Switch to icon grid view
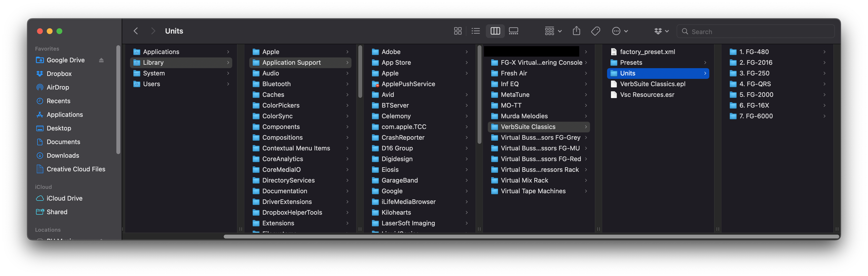Screen dimensions: 868x276 (x=458, y=31)
